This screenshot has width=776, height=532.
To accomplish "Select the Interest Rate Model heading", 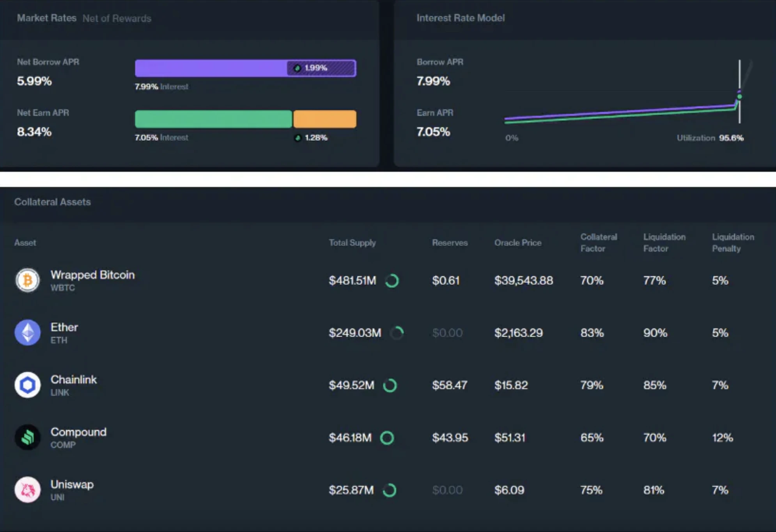I will coord(460,18).
